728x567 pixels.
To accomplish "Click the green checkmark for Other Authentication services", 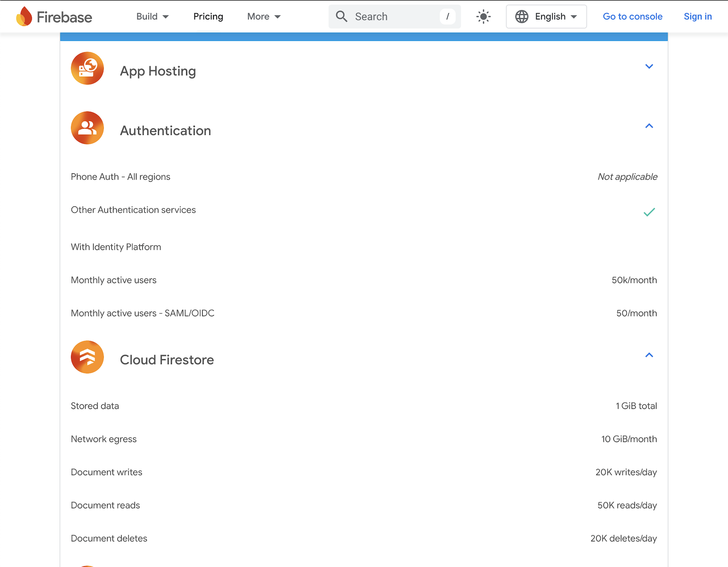I will 649,212.
